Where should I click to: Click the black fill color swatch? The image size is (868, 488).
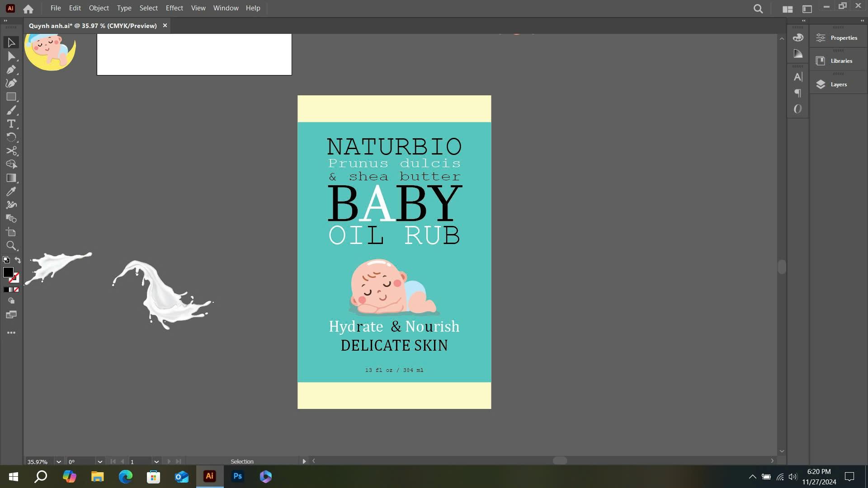pyautogui.click(x=8, y=272)
